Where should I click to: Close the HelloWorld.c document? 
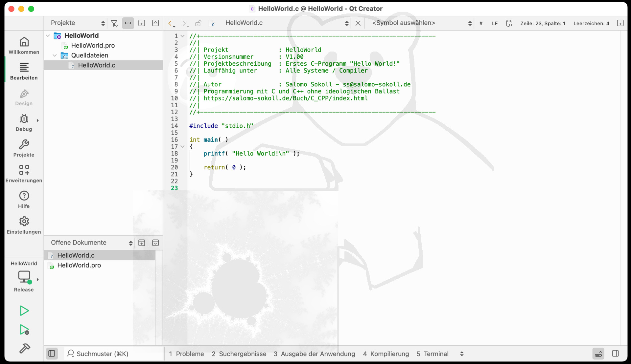coord(358,23)
